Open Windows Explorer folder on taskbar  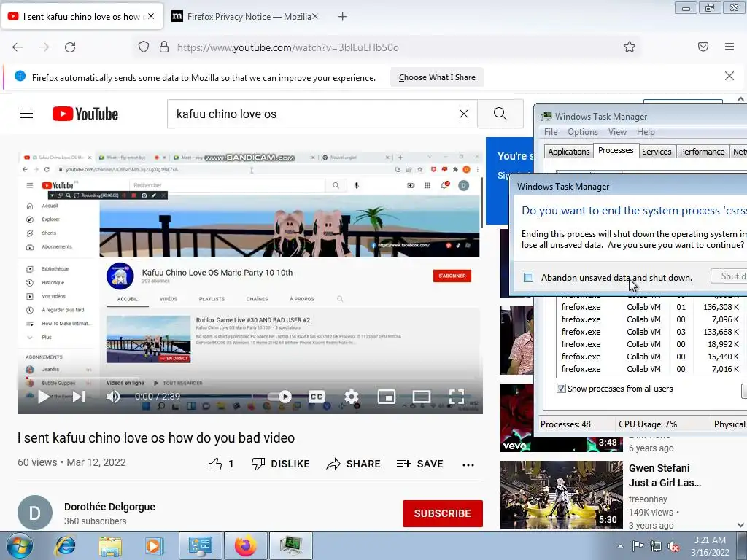pyautogui.click(x=110, y=545)
